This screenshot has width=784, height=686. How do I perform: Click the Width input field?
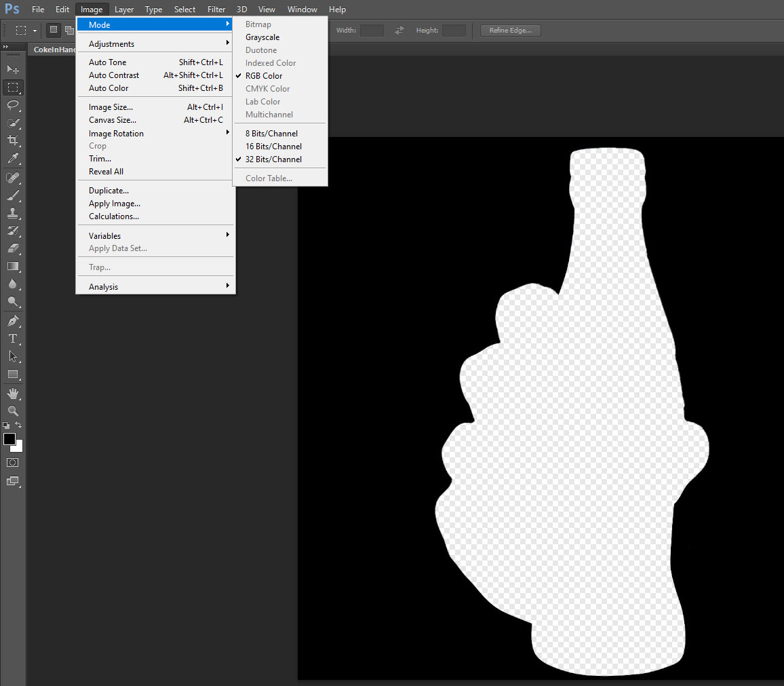click(372, 31)
